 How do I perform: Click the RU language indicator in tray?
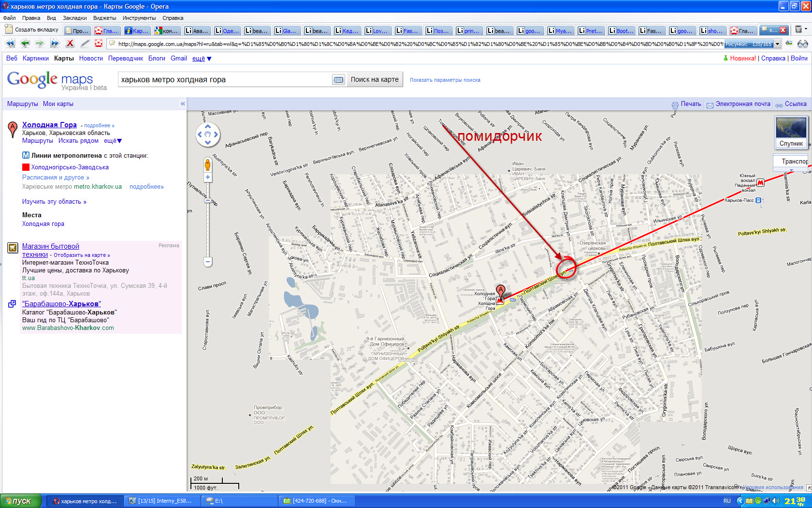click(x=727, y=501)
